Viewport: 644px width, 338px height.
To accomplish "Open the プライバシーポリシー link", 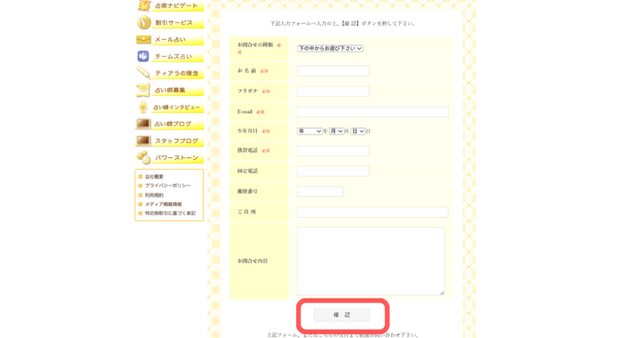I will pos(167,186).
